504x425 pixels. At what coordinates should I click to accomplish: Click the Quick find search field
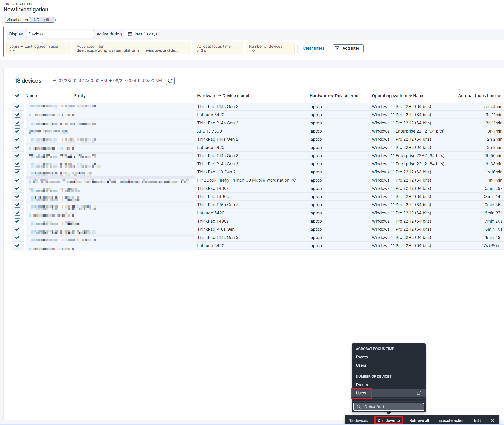pos(392,407)
